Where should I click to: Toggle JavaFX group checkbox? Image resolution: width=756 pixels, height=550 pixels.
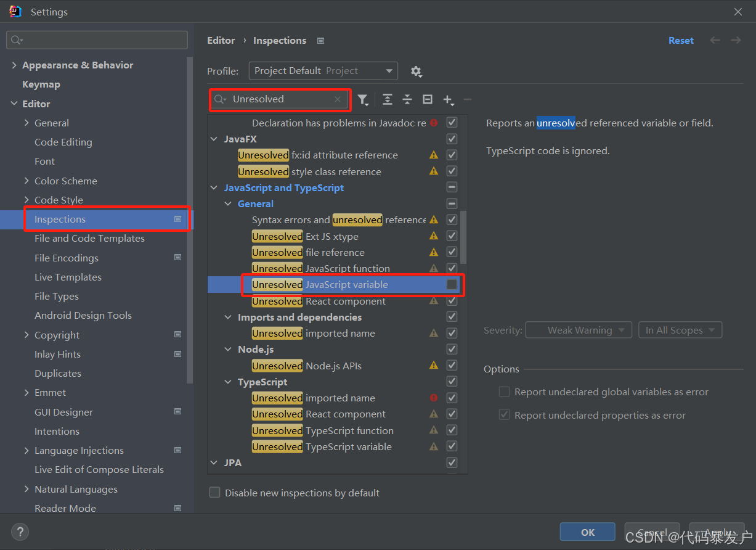(x=452, y=139)
